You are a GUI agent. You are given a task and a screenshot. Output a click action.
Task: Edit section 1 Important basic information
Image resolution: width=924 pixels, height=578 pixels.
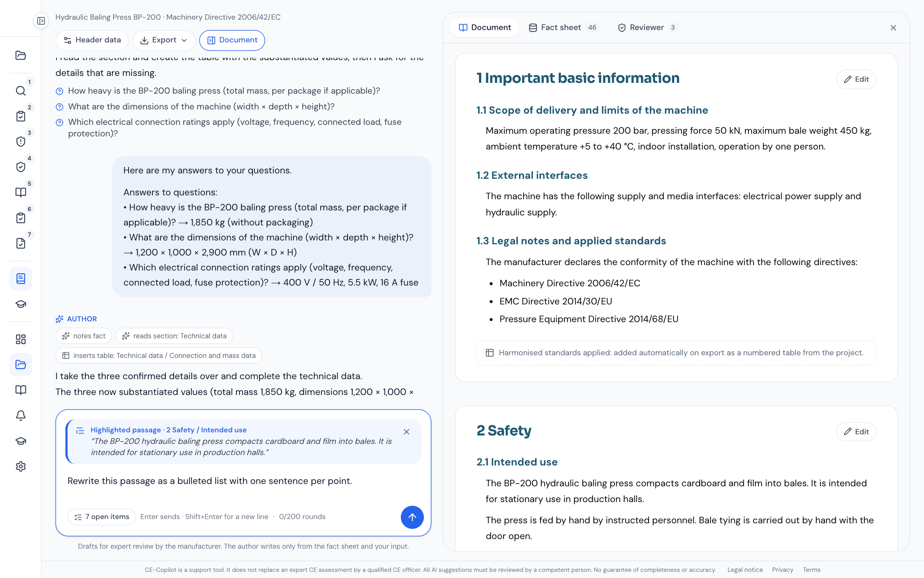coord(856,79)
